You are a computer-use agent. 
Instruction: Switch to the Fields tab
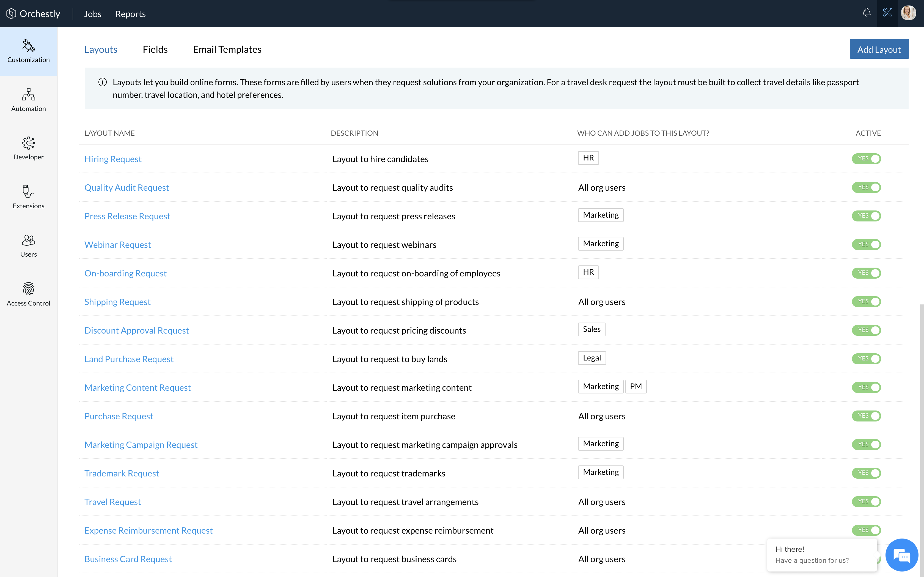click(x=155, y=49)
